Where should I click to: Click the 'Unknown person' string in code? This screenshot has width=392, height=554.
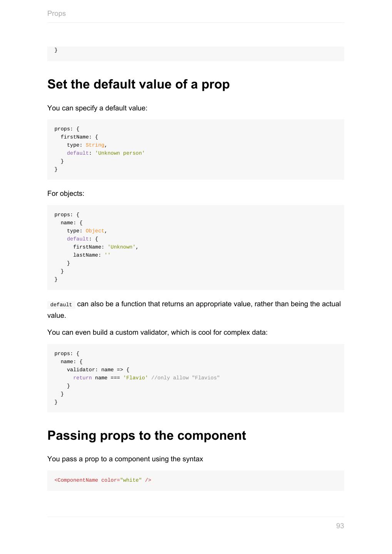pyautogui.click(x=120, y=153)
